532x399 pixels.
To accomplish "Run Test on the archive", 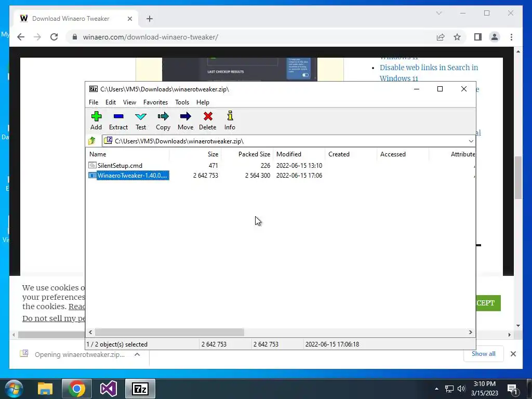I will coord(141,121).
